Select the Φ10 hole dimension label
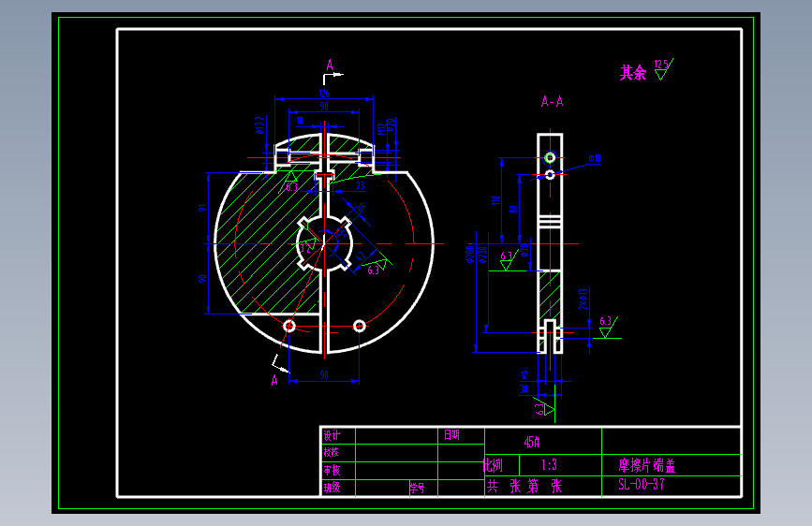 pos(595,158)
